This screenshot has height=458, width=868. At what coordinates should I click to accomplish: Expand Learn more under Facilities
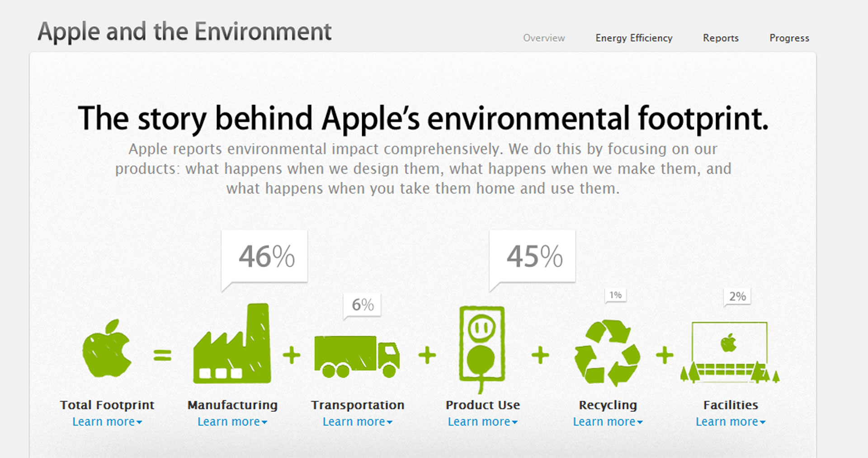(731, 422)
